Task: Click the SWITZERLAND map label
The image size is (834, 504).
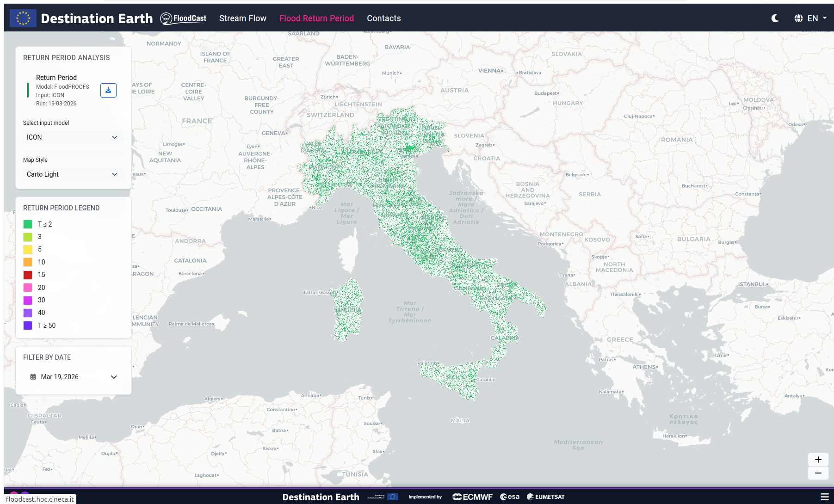Action: pos(330,115)
